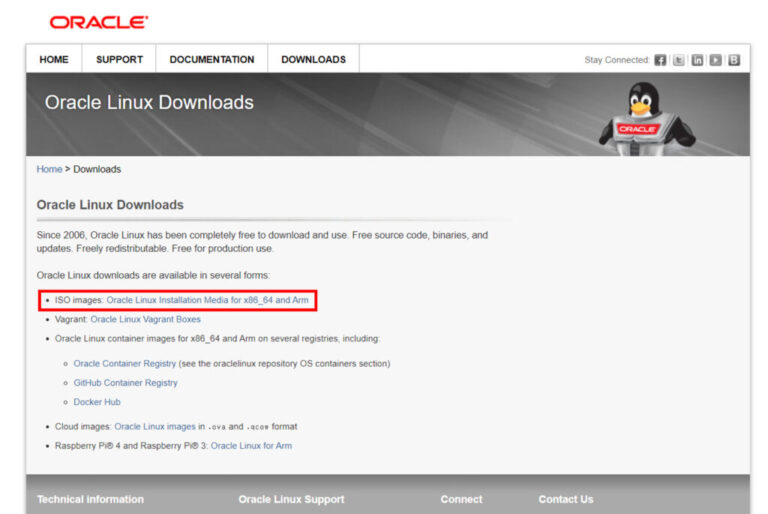Screen dimensions: 768x514
Task: Open the Blog 'B' icon
Action: point(733,60)
